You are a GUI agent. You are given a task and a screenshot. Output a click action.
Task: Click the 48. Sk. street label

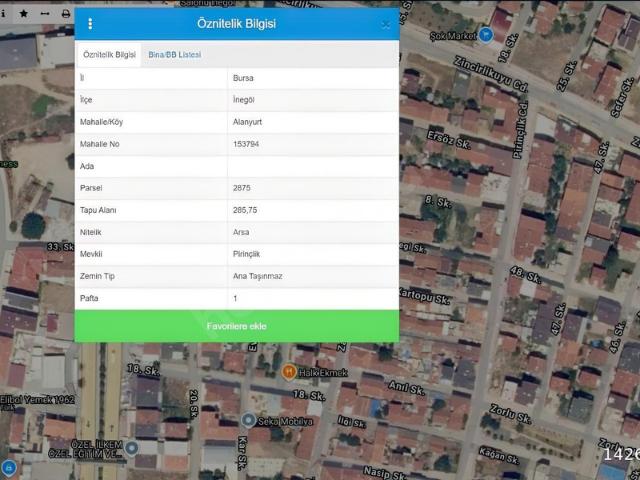tap(525, 275)
